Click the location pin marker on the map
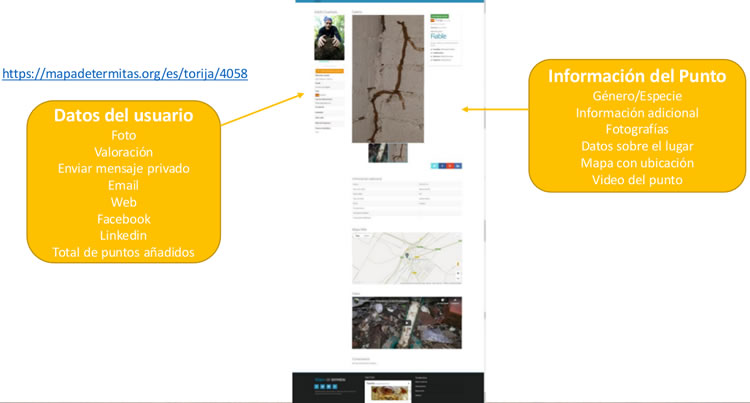The height and width of the screenshot is (403, 750). pos(408,256)
